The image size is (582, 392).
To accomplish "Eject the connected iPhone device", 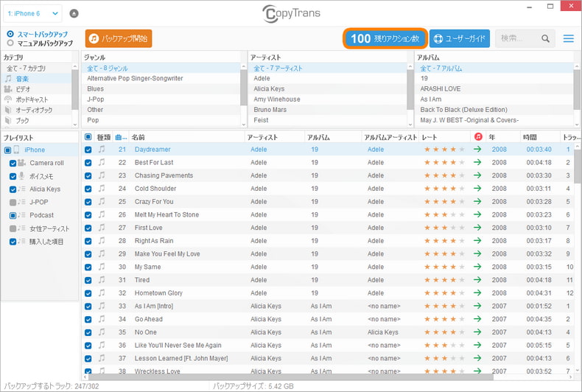I will point(74,14).
